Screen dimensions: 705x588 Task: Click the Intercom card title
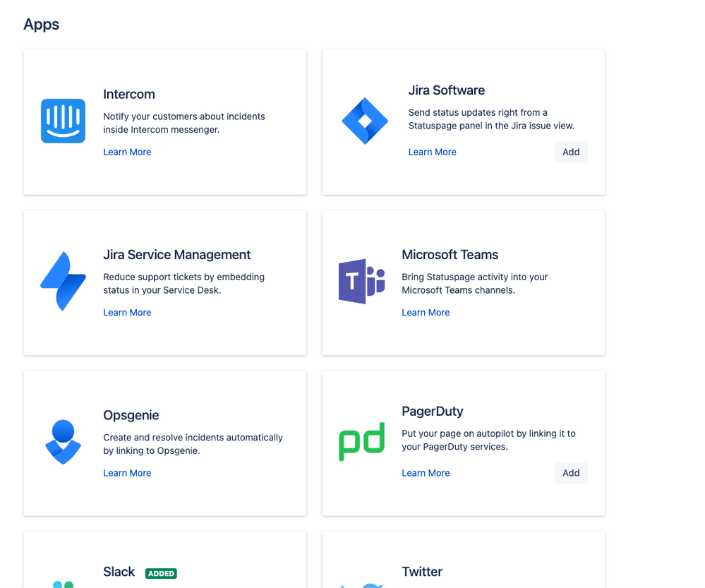click(x=129, y=94)
